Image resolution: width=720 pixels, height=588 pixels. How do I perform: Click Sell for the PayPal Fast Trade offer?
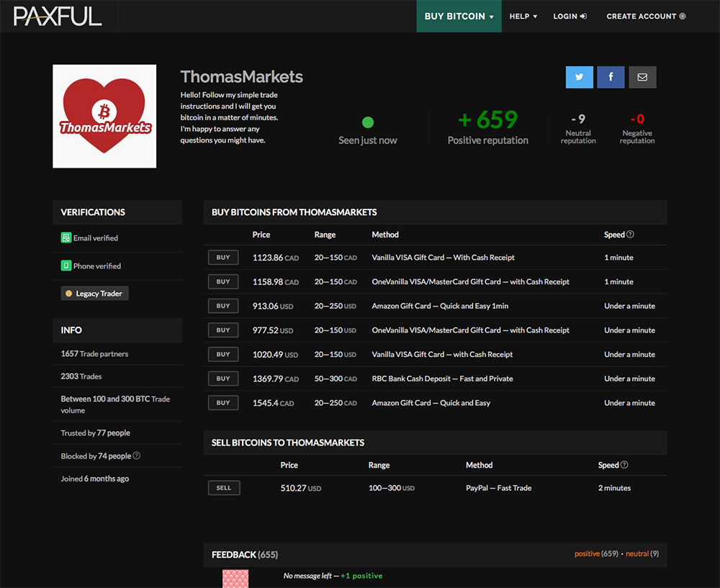[224, 487]
